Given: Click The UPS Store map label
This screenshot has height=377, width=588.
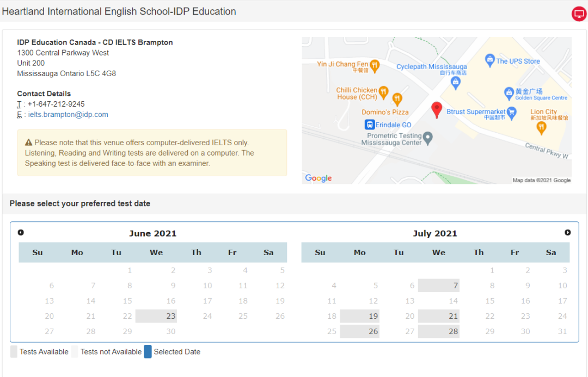Looking at the screenshot, I should (518, 61).
